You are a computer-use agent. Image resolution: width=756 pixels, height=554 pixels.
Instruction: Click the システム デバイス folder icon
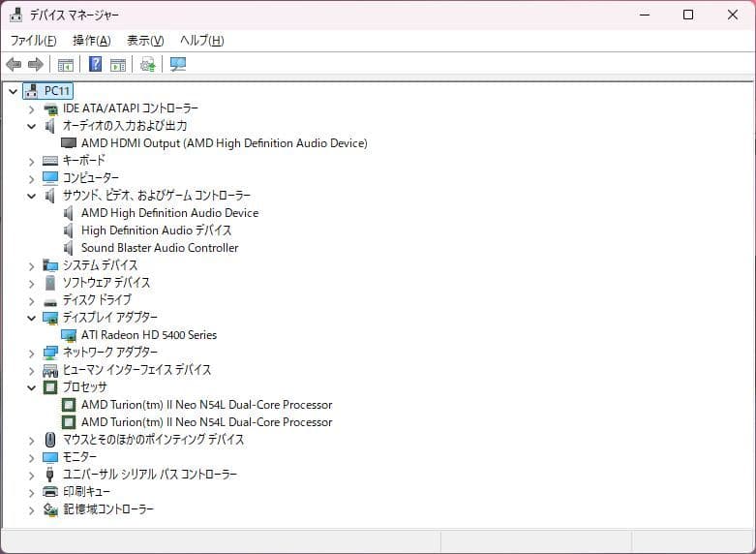[x=50, y=265]
